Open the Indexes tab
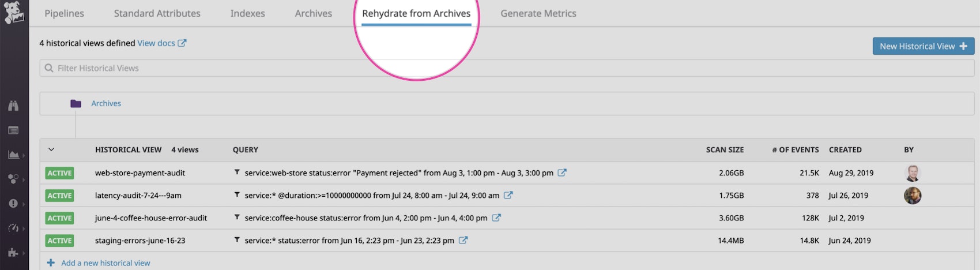This screenshot has height=270, width=980. [x=247, y=13]
